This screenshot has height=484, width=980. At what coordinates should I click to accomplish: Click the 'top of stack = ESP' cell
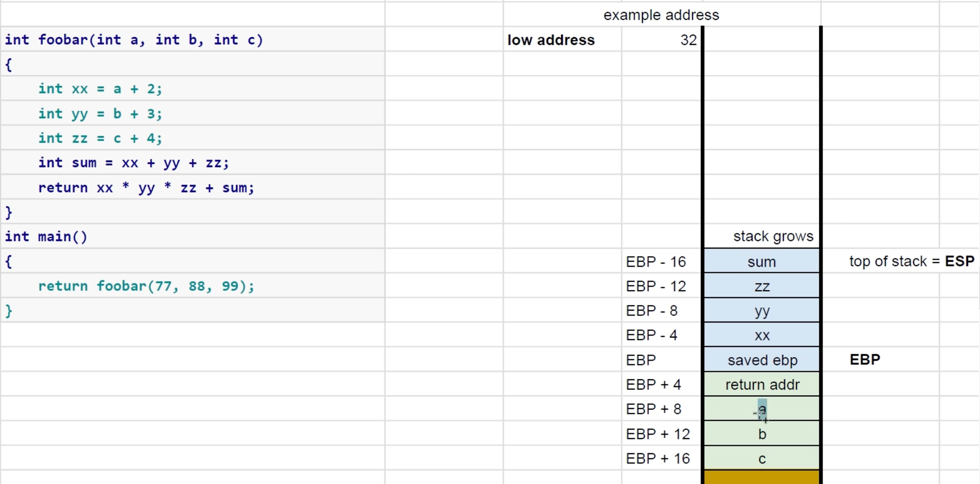(911, 261)
